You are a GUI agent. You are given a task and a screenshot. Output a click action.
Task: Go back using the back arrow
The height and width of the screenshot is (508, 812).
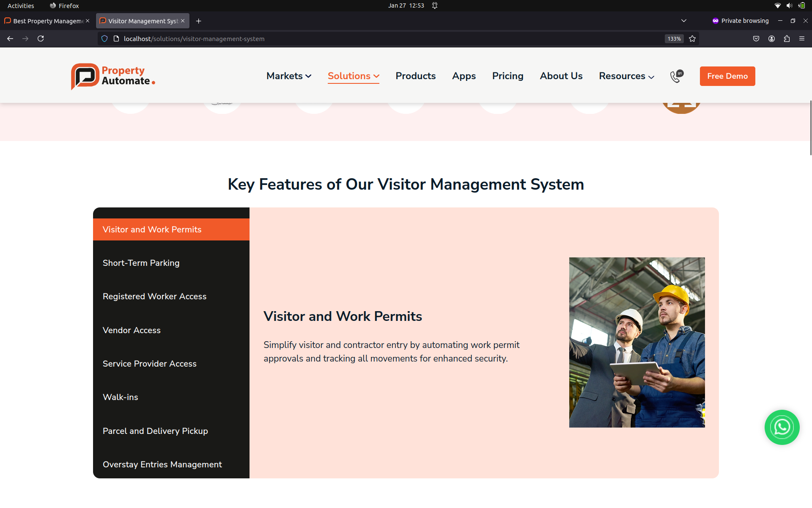pos(10,39)
